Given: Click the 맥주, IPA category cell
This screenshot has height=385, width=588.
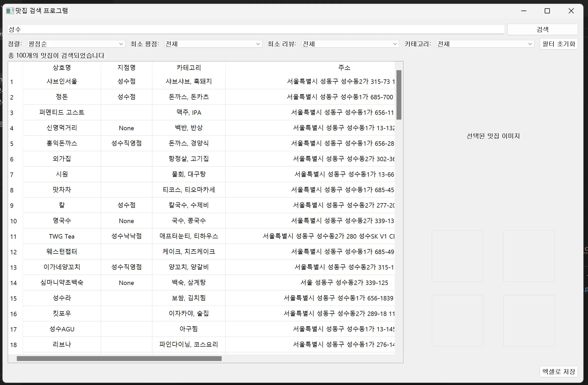Looking at the screenshot, I should [189, 112].
